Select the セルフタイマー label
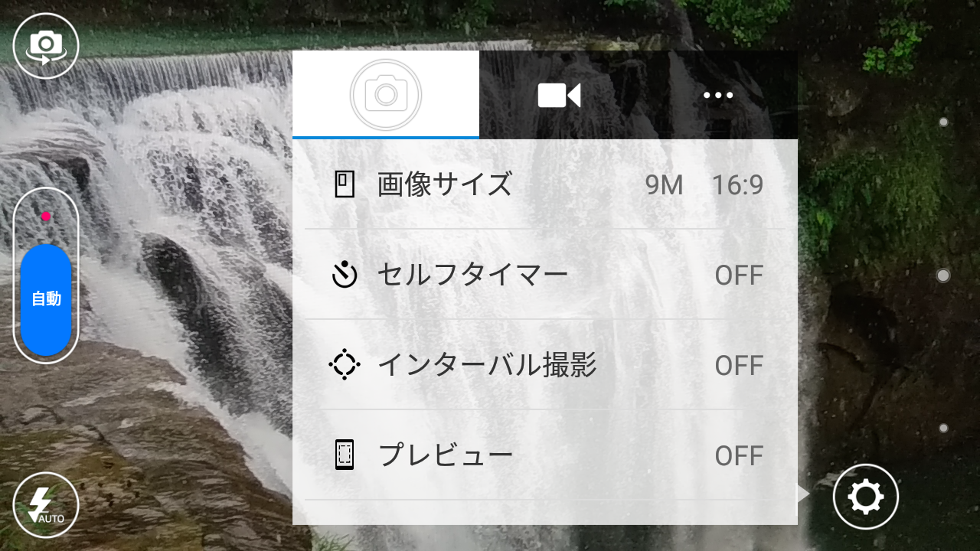 [472, 274]
